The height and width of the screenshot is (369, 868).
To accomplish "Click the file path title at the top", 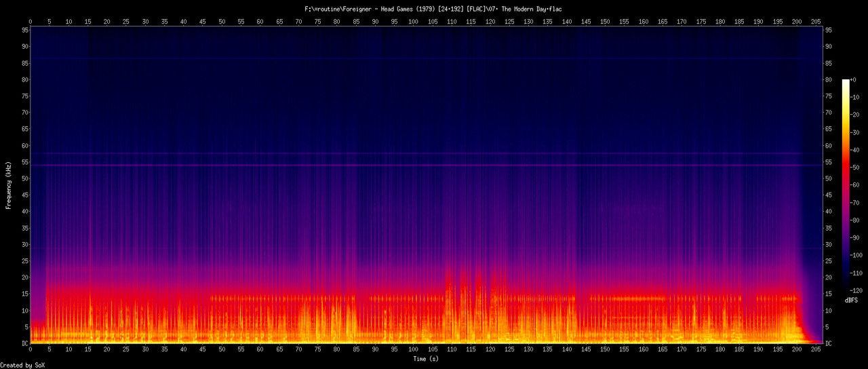I will point(433,9).
